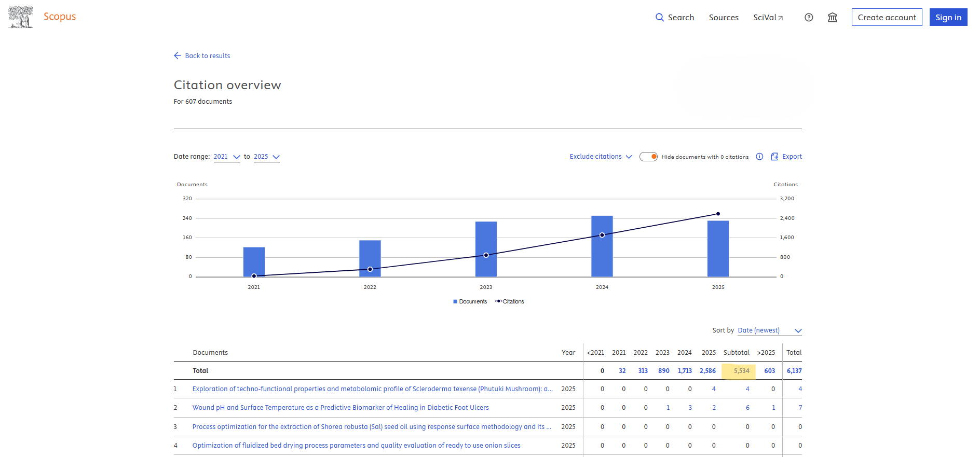Click the Elsevier tree logo
Image resolution: width=980 pixels, height=457 pixels.
[21, 17]
